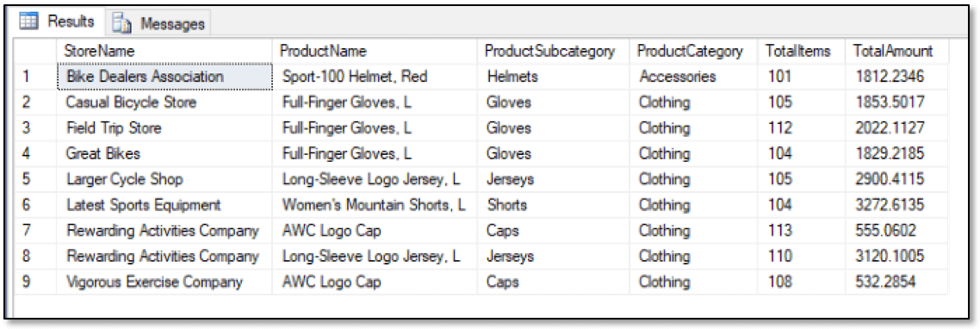Select the Vigorous Exercise Company cell
Viewport: 980px width, 329px height.
(165, 282)
